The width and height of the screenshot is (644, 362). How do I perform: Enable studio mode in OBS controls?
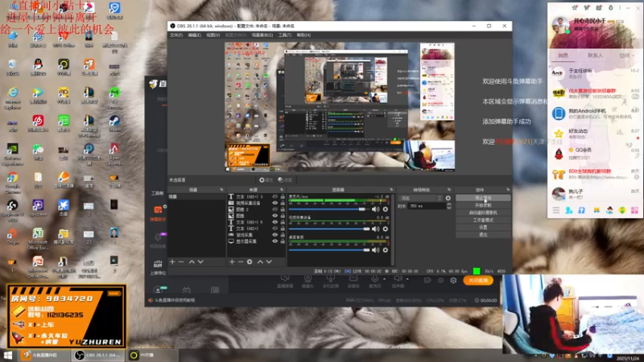coord(483,220)
